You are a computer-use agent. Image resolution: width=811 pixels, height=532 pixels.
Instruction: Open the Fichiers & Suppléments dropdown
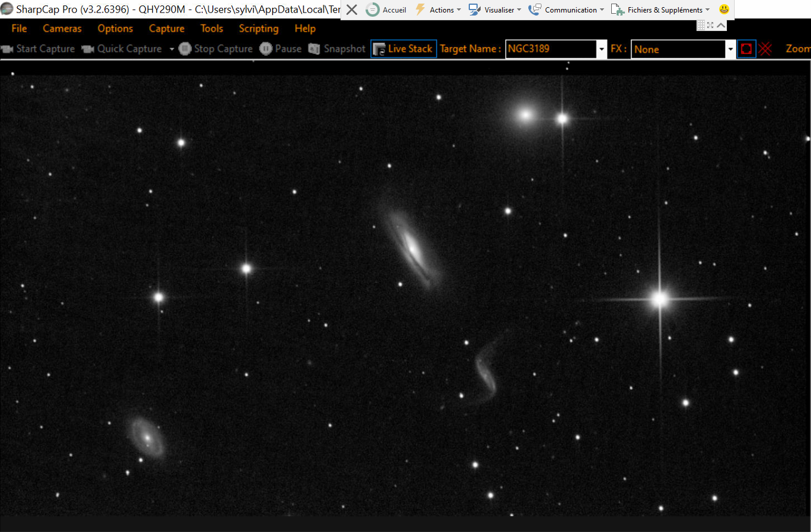660,10
